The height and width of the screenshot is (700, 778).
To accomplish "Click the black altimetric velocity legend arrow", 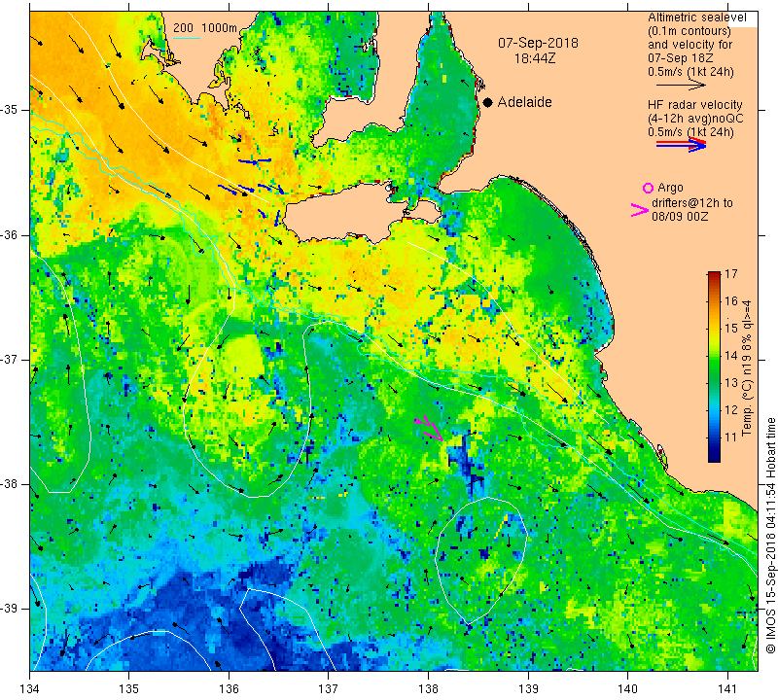I will click(681, 85).
